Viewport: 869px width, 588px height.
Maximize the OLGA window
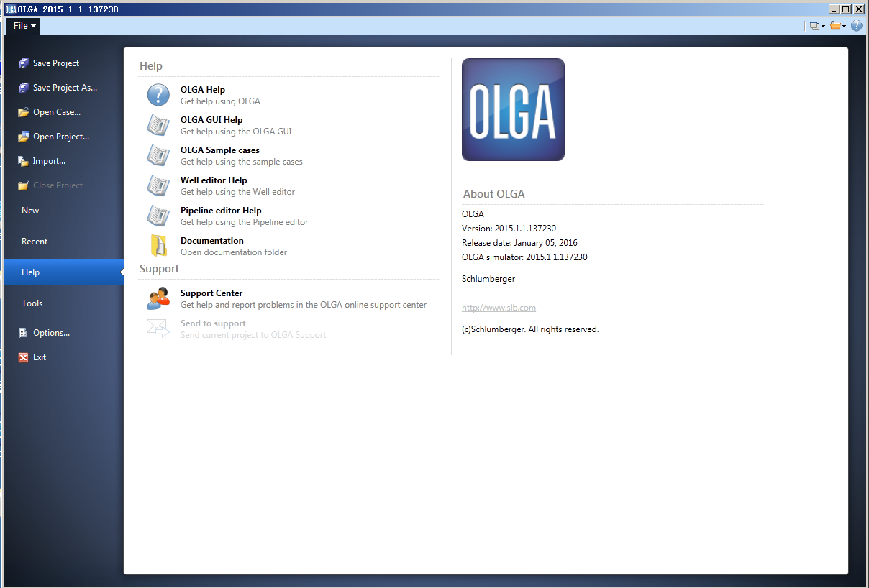[x=846, y=9]
